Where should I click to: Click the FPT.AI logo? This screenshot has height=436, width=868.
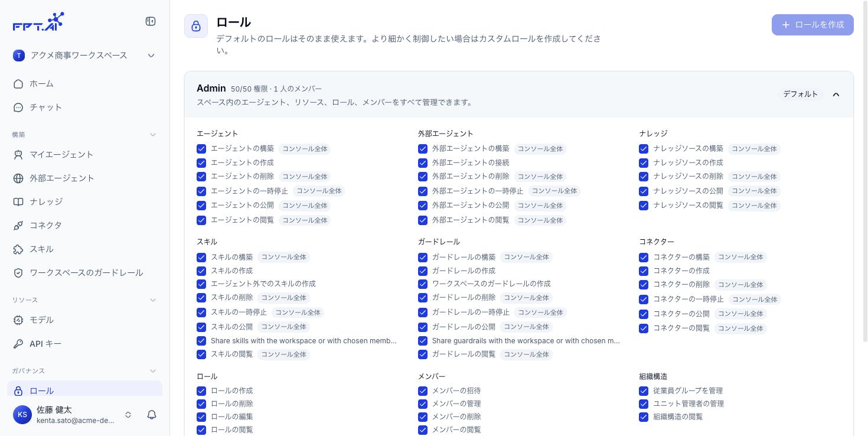point(38,22)
